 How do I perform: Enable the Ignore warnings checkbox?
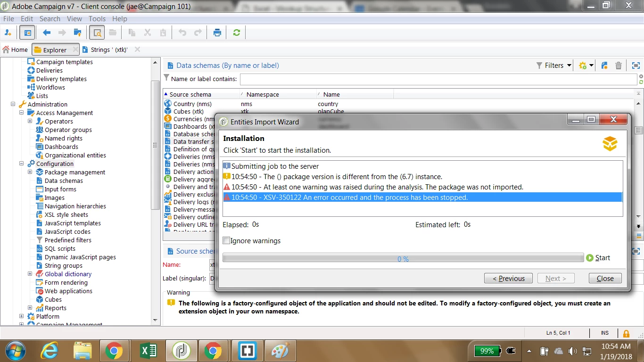point(227,241)
